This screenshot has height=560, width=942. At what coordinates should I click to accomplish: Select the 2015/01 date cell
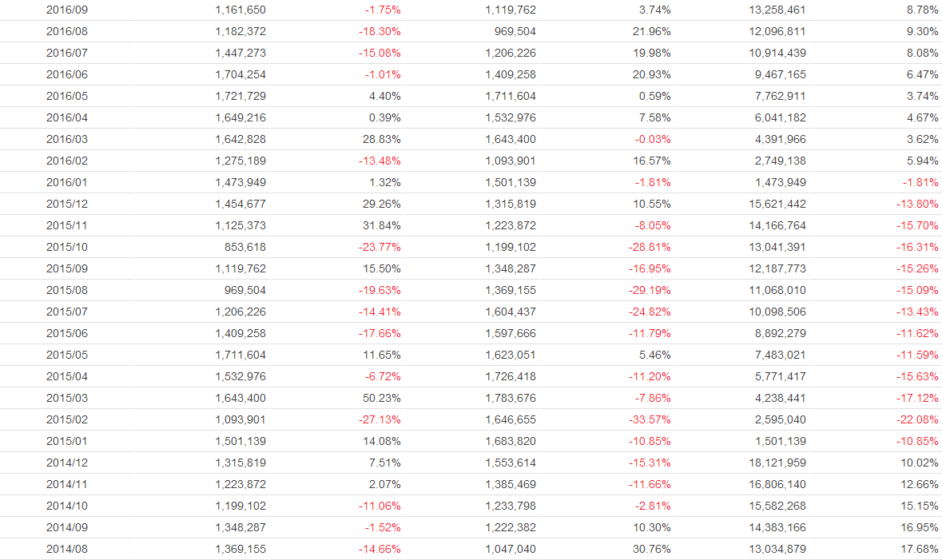coord(68,441)
